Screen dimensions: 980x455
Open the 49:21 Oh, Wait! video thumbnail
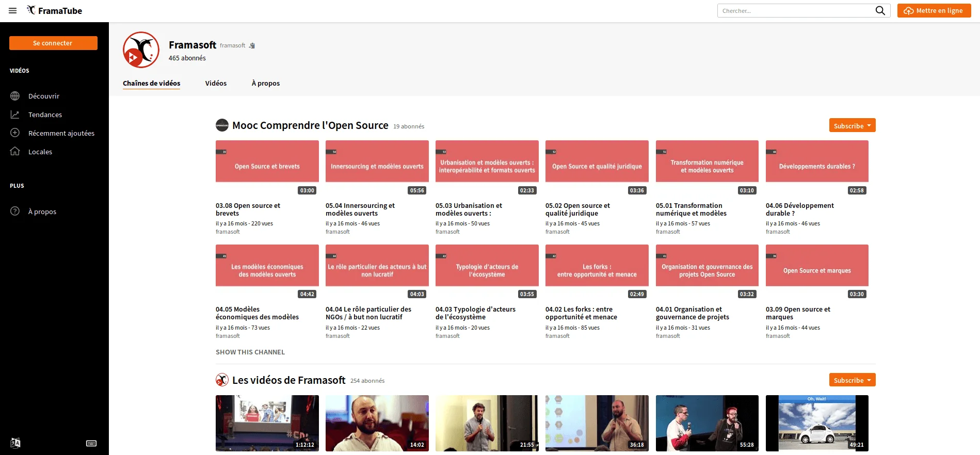point(817,423)
